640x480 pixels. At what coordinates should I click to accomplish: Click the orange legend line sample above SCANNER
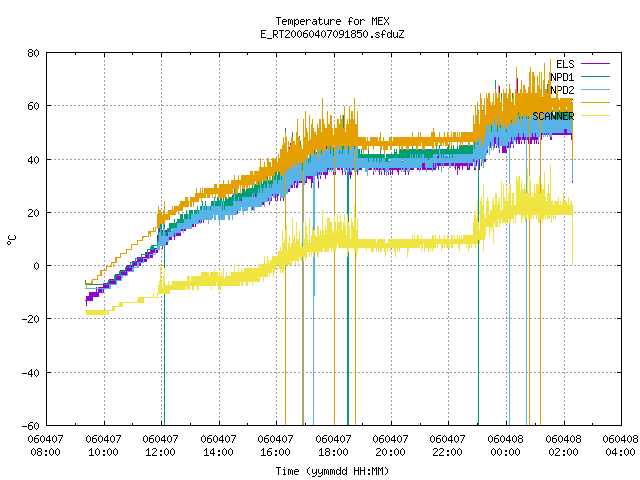pyautogui.click(x=595, y=102)
